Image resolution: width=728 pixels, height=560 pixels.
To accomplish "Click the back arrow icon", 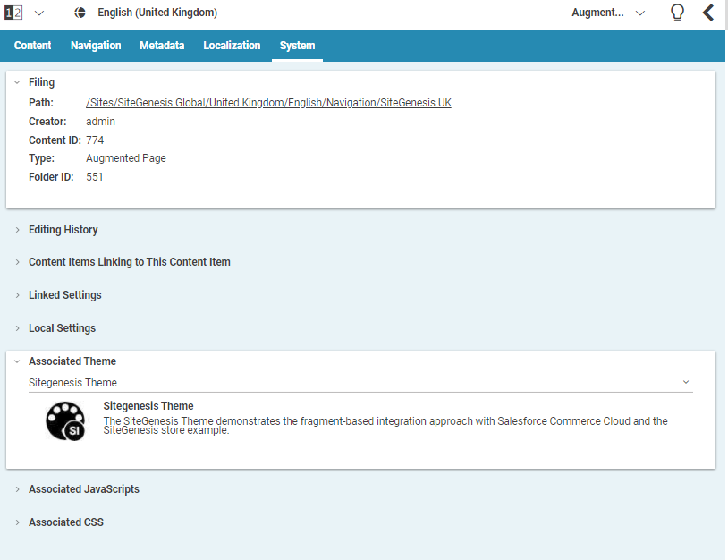I will click(x=707, y=13).
